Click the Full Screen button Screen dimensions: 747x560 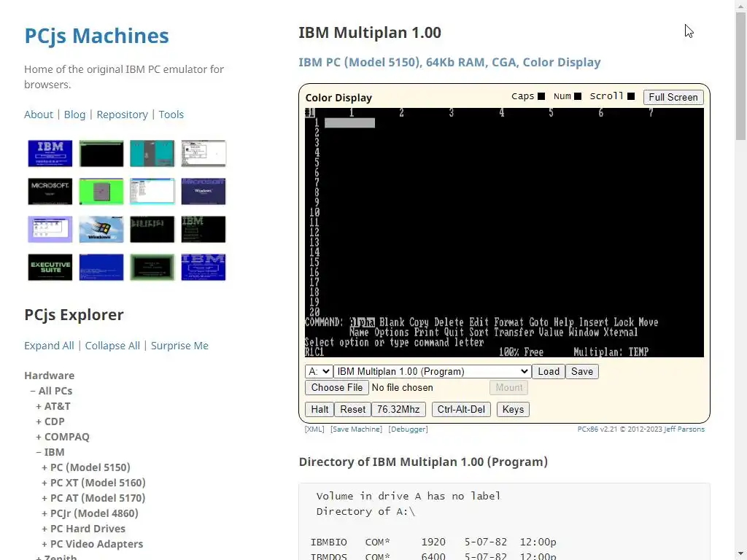click(x=673, y=97)
